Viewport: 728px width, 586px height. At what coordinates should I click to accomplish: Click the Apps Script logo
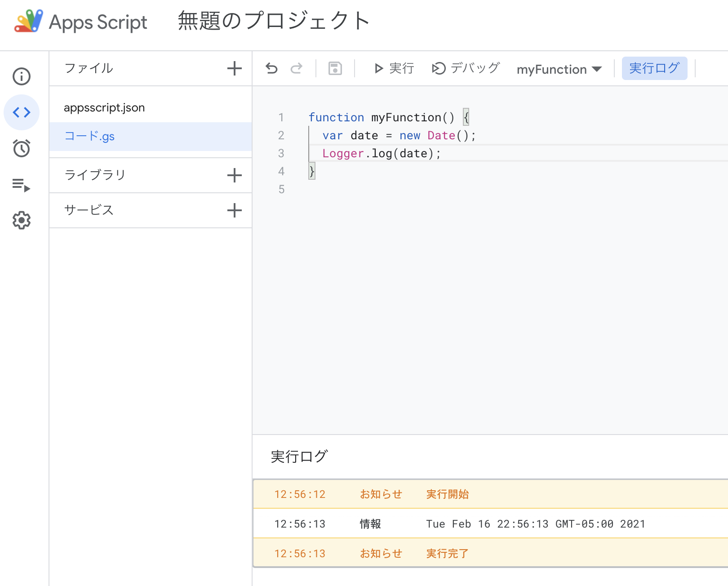click(x=29, y=21)
